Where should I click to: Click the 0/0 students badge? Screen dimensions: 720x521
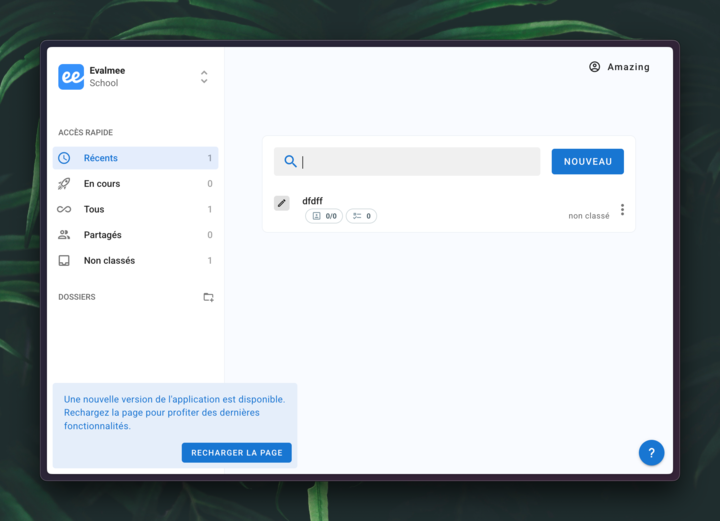(324, 216)
